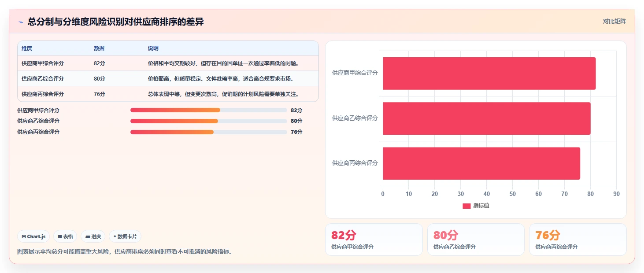Click the description starting 总体表现中等
Image resolution: width=644 pixels, height=273 pixels.
coord(224,94)
